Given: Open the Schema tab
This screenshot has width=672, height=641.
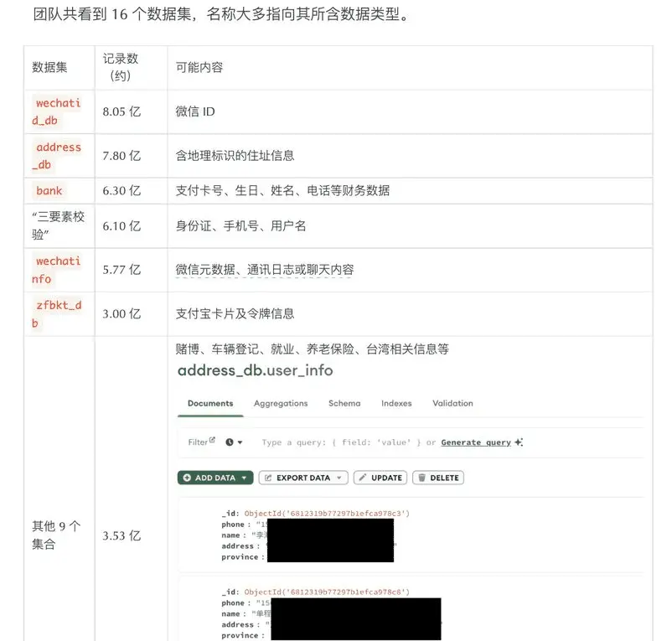Looking at the screenshot, I should click(344, 403).
